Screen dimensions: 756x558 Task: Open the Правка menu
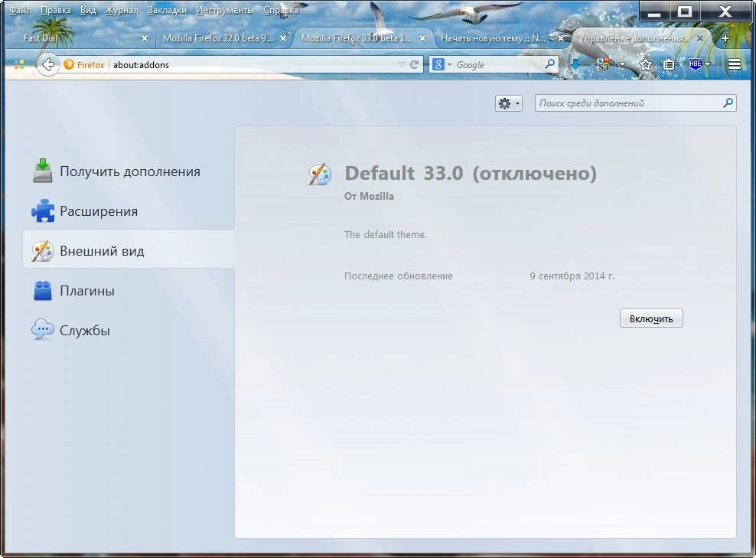click(x=55, y=10)
